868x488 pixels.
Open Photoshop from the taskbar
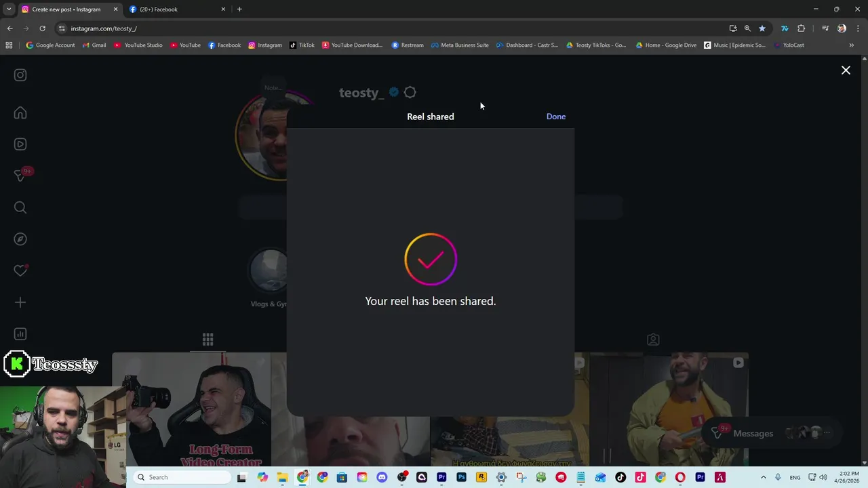pyautogui.click(x=461, y=477)
